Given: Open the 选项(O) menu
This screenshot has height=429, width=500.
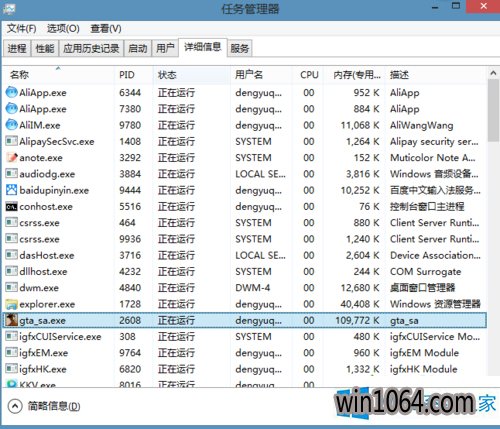Looking at the screenshot, I should [x=63, y=29].
